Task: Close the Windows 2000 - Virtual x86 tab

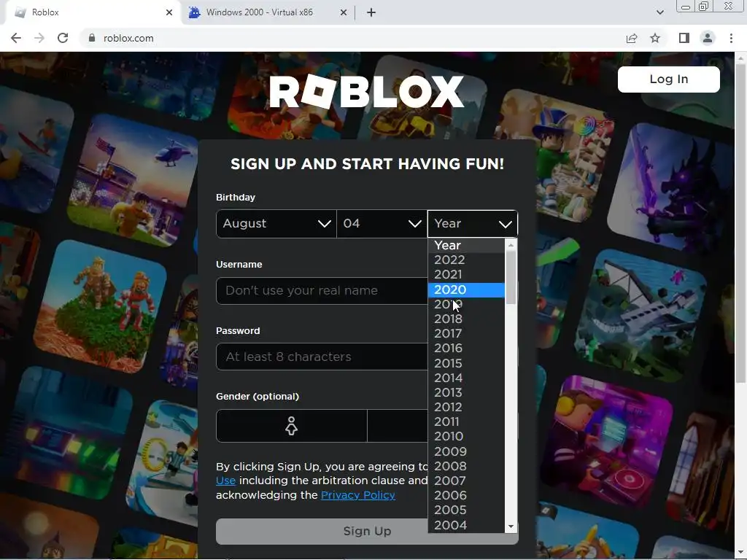Action: click(344, 12)
